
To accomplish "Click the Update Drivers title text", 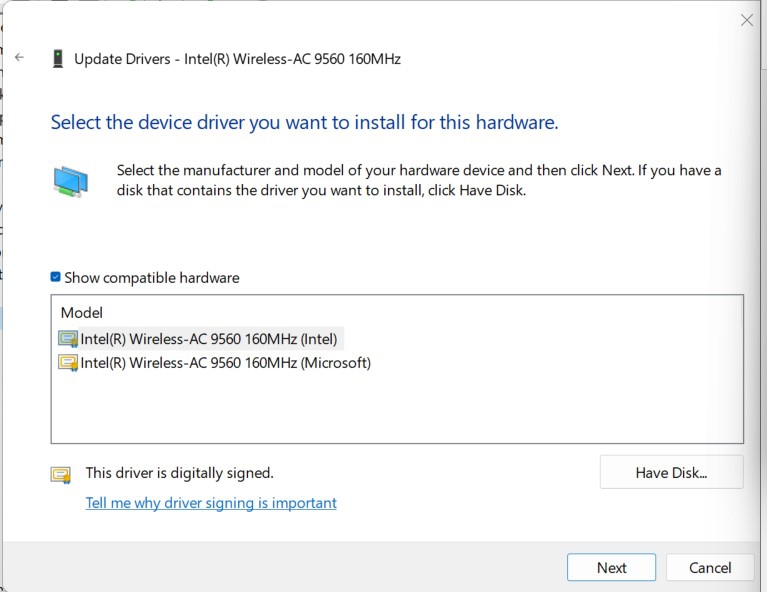I will click(237, 59).
